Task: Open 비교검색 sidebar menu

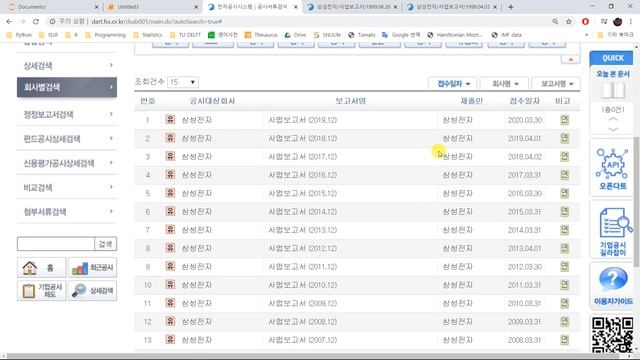Action: click(67, 188)
